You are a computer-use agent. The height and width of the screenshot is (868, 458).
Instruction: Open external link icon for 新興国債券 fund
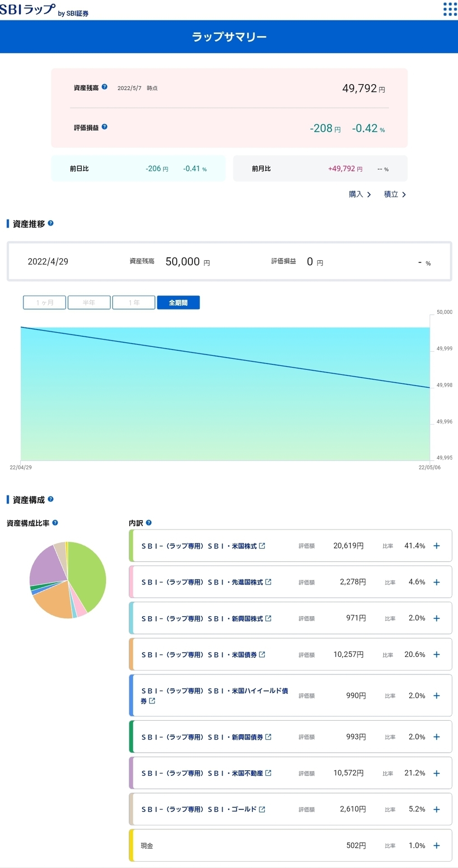[x=268, y=737]
